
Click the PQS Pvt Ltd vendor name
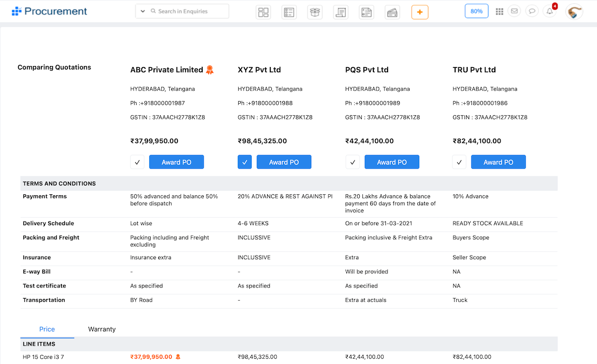click(x=367, y=70)
